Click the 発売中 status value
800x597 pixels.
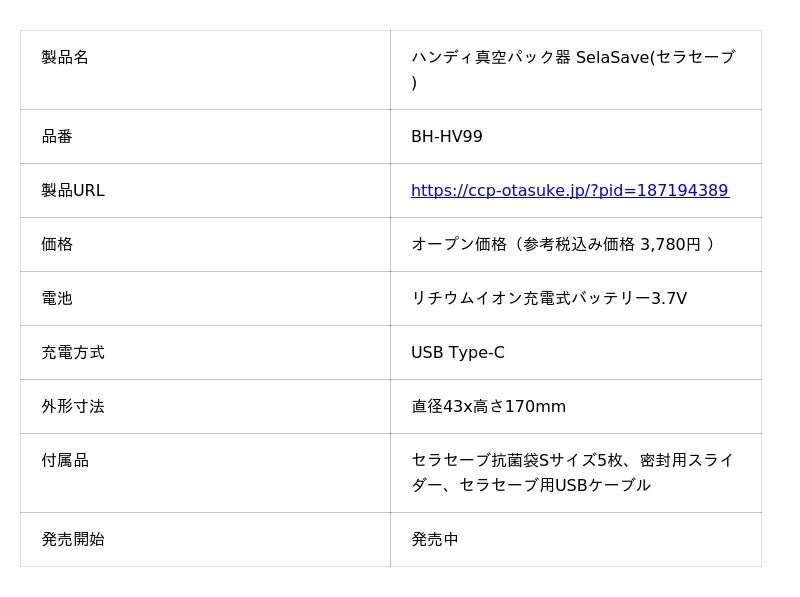(x=434, y=539)
